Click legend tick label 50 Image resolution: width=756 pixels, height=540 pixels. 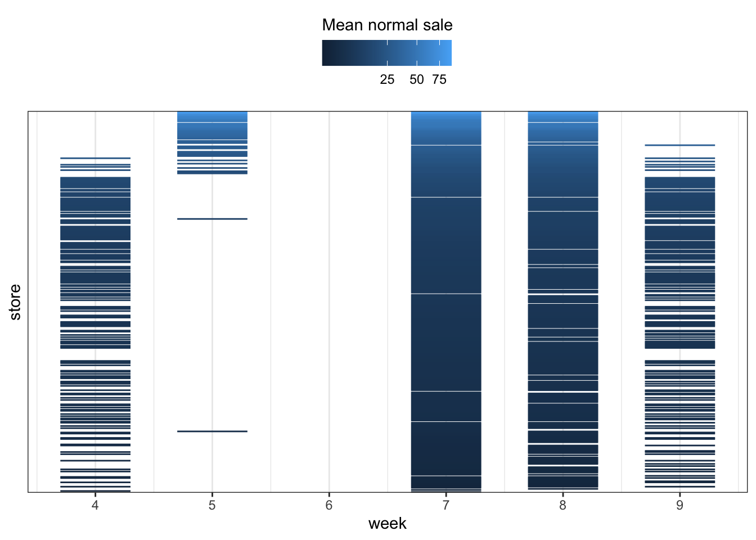(x=417, y=80)
